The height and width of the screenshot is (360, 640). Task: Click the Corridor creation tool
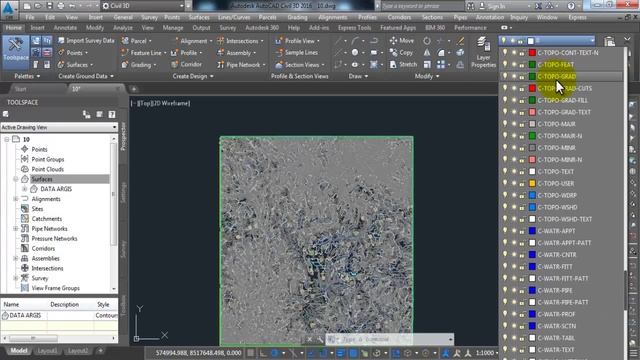coord(186,64)
